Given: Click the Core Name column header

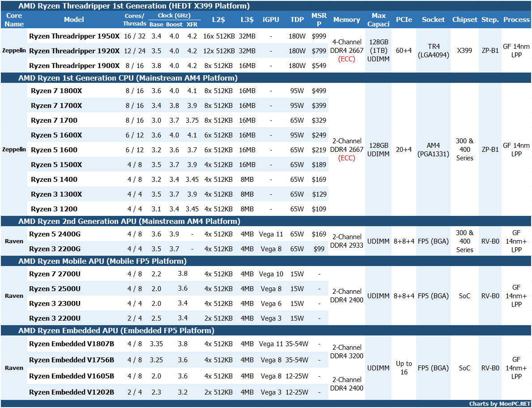Looking at the screenshot, I should pyautogui.click(x=14, y=20).
